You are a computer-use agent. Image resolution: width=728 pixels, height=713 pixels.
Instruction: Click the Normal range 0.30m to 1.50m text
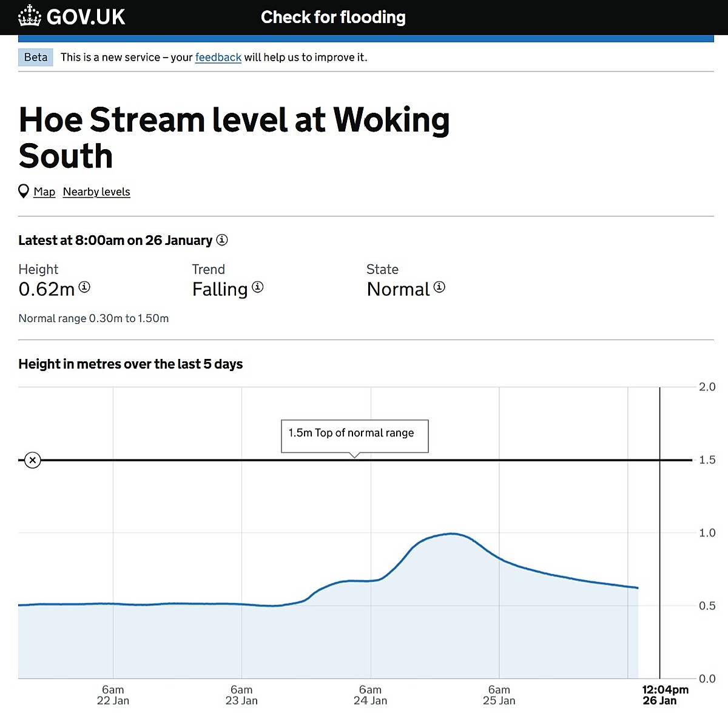click(x=93, y=318)
